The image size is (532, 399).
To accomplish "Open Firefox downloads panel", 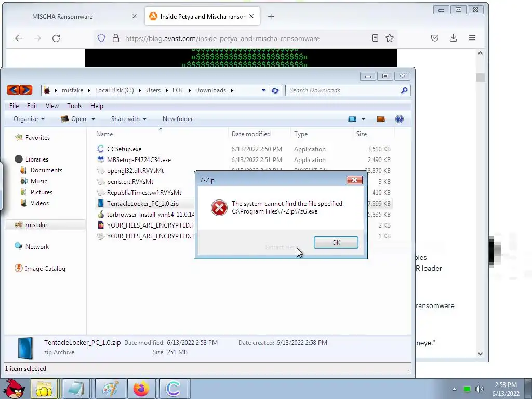I will point(453,38).
